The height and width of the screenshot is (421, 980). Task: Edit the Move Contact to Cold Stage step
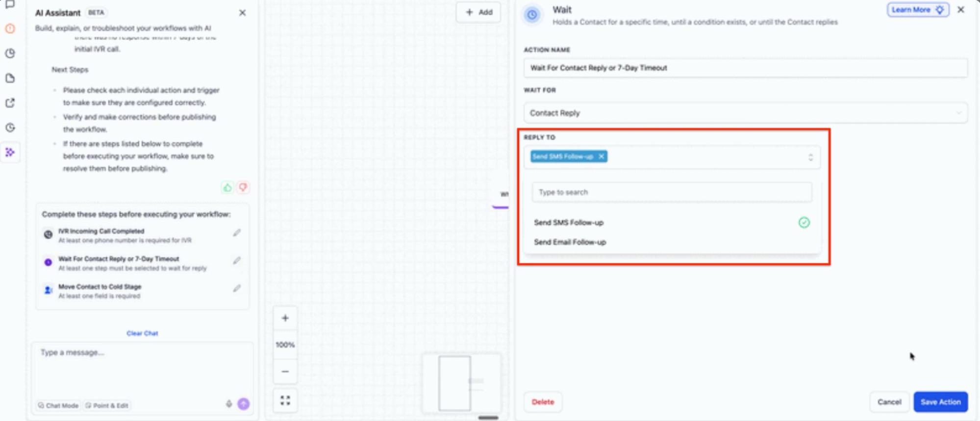237,289
